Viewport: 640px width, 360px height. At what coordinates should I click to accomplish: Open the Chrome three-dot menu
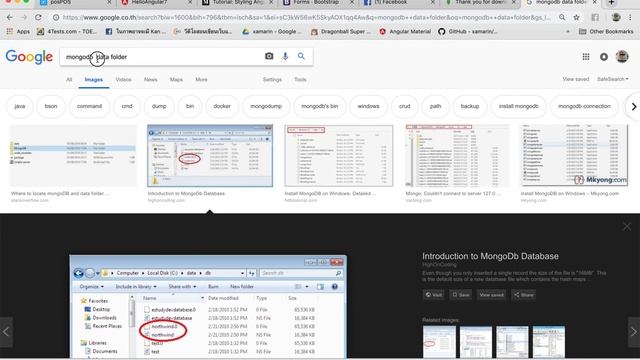631,18
